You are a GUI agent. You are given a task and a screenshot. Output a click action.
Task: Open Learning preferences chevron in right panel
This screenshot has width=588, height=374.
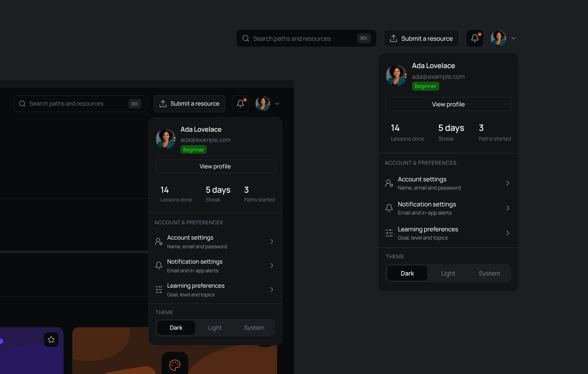pyautogui.click(x=508, y=233)
